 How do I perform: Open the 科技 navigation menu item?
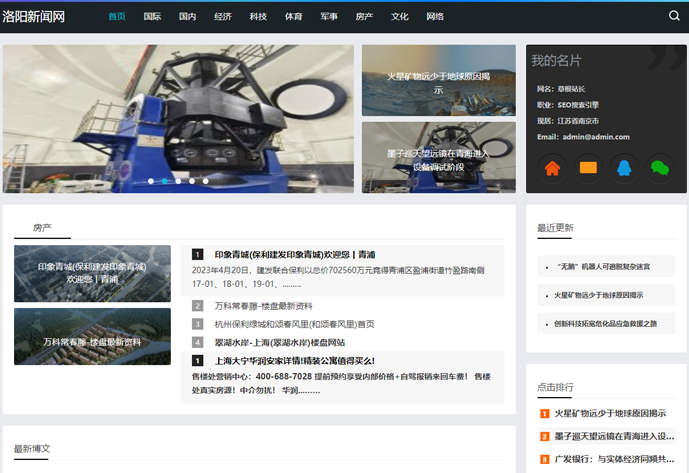coord(258,17)
